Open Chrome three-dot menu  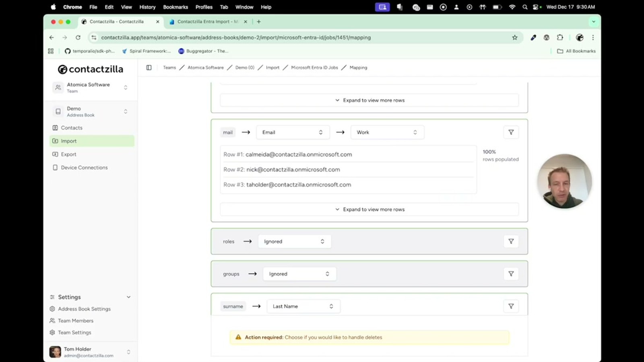point(593,37)
